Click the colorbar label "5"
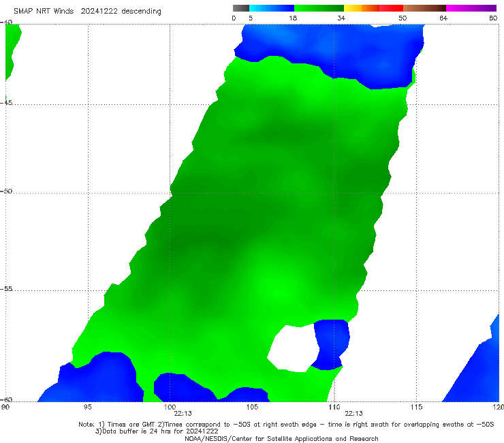The height and width of the screenshot is (443, 504). (251, 18)
